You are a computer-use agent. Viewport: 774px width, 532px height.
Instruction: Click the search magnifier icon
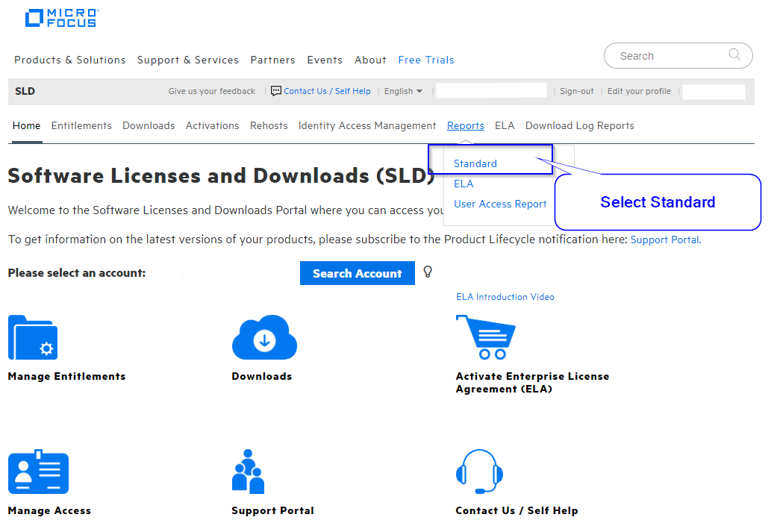[x=734, y=54]
